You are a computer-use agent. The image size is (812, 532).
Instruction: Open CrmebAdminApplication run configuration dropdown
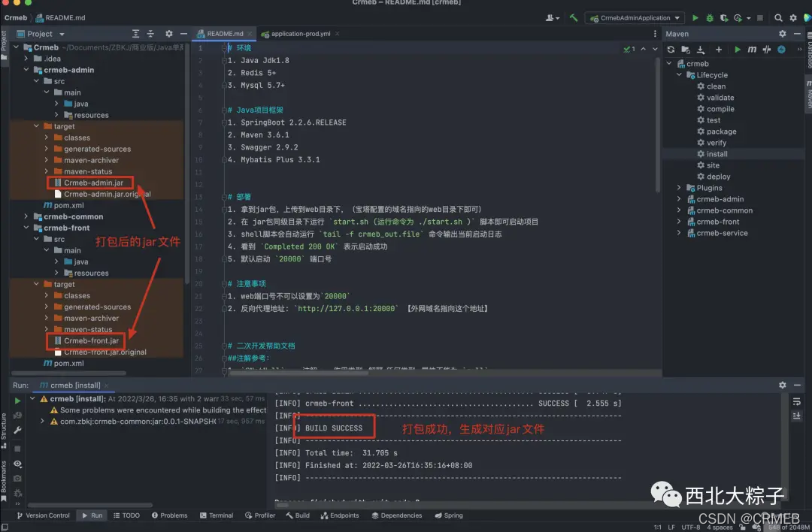[635, 17]
